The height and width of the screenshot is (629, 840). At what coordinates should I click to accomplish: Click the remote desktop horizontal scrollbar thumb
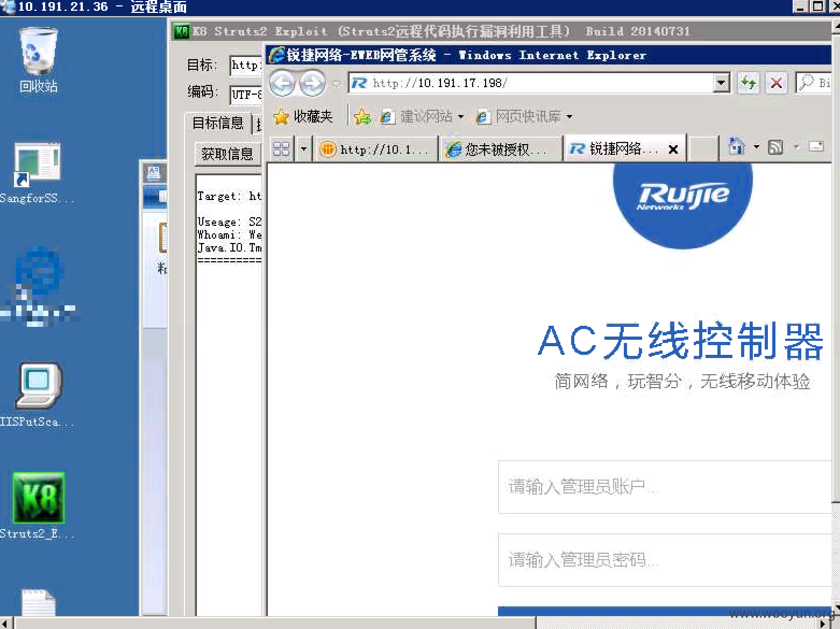pos(275,623)
